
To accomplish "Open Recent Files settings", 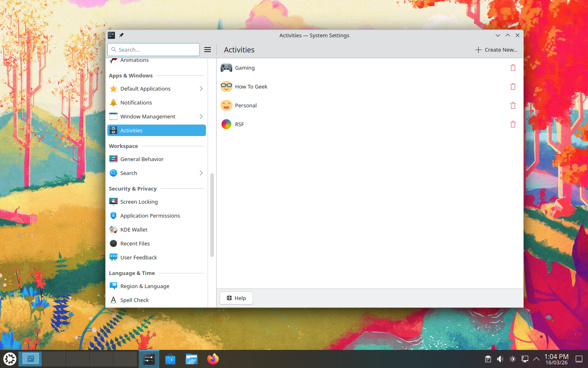I will 156,243.
